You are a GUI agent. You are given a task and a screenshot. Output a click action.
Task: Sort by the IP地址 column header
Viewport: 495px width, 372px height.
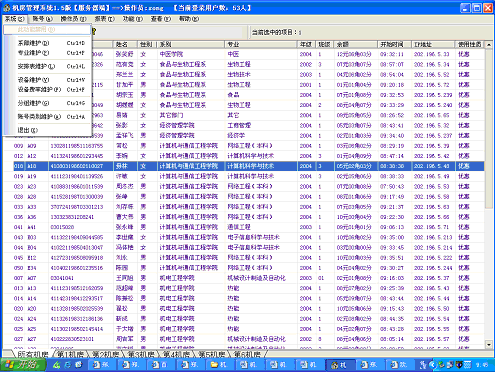tap(433, 44)
